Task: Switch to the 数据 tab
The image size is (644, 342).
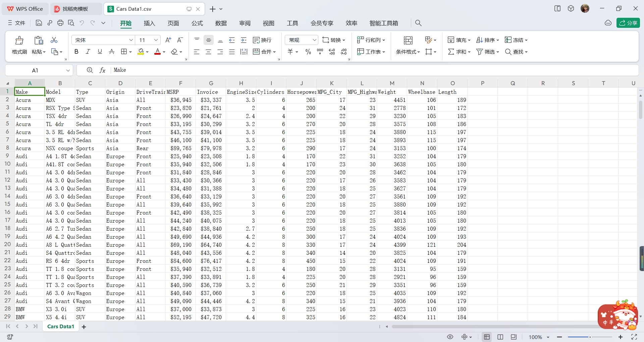Action: pos(221,23)
